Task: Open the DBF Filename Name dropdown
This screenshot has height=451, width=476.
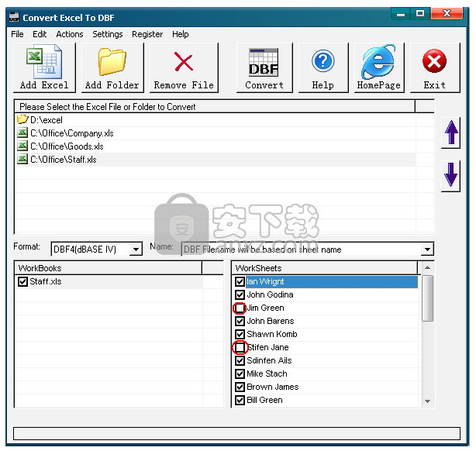Action: click(427, 250)
